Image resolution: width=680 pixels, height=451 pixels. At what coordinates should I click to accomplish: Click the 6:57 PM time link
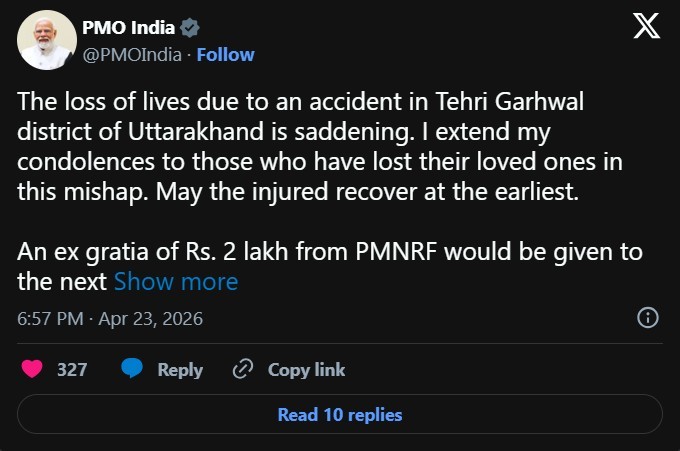click(51, 319)
